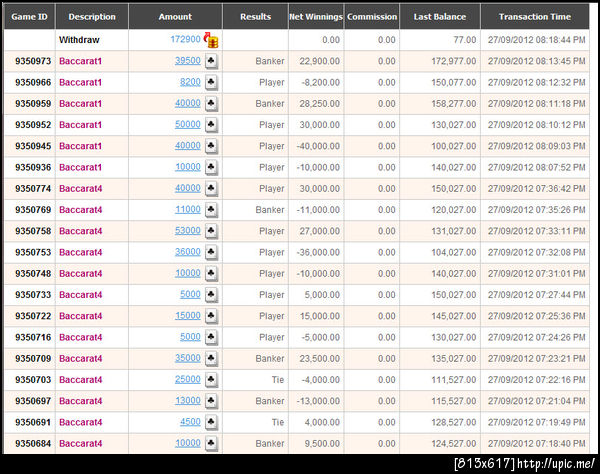
Task: Click the Last Balance column header
Action: pos(440,17)
